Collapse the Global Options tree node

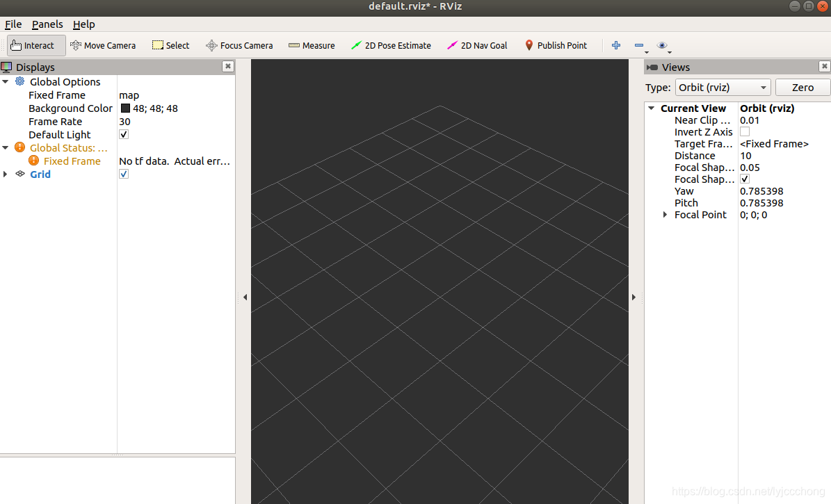[x=6, y=81]
